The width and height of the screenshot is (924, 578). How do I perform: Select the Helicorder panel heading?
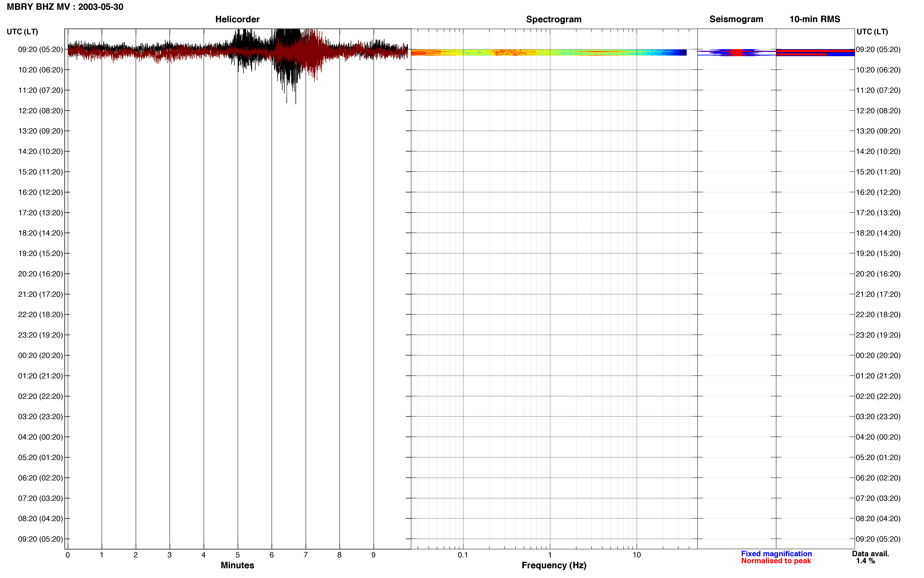(x=237, y=19)
